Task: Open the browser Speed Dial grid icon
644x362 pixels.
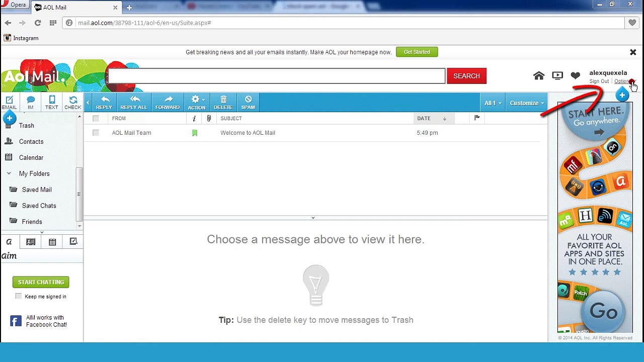Action: [53, 23]
